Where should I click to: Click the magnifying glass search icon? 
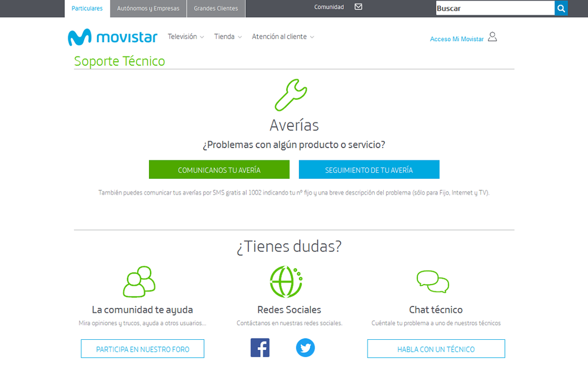[560, 8]
